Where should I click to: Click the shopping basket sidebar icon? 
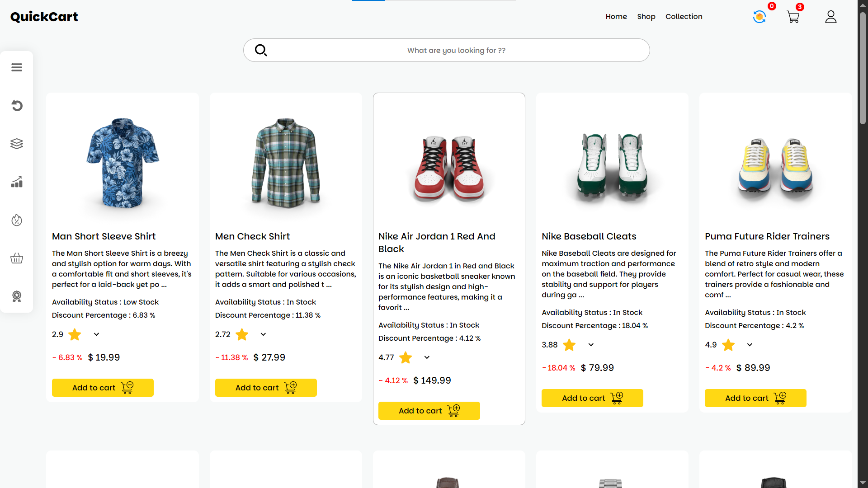[17, 258]
